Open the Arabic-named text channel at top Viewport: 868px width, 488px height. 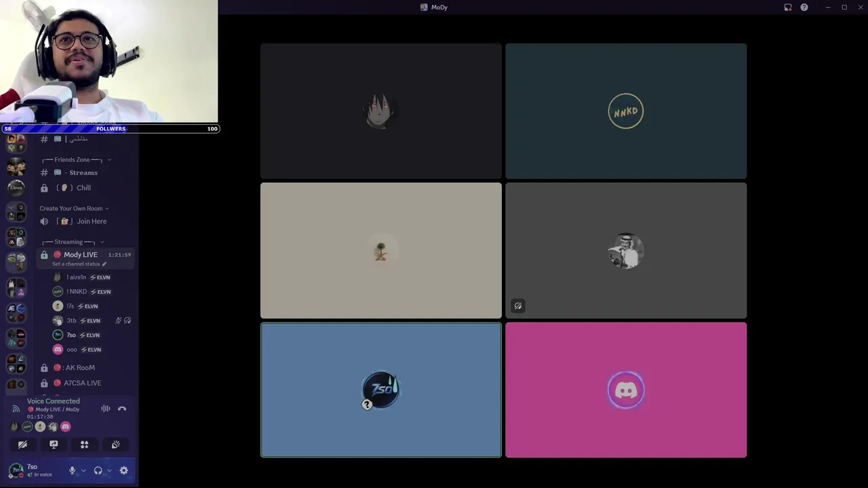87,139
